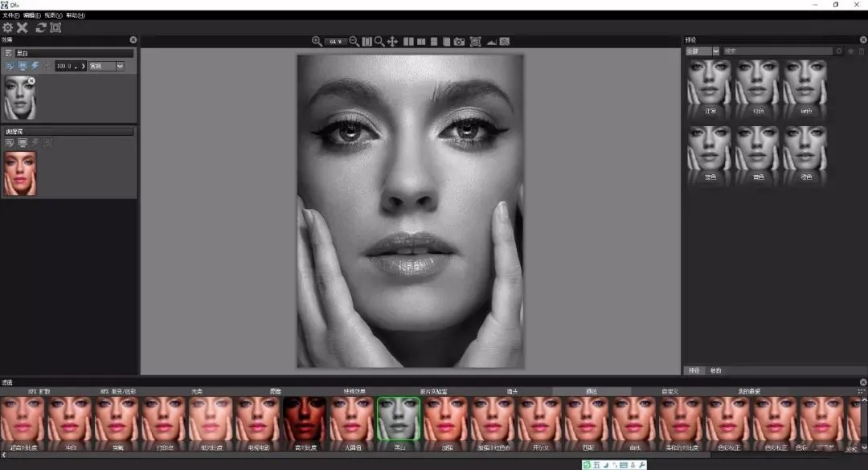Image resolution: width=868 pixels, height=470 pixels.
Task: Switch to the 我的最爱 filter category tab
Action: [x=749, y=391]
